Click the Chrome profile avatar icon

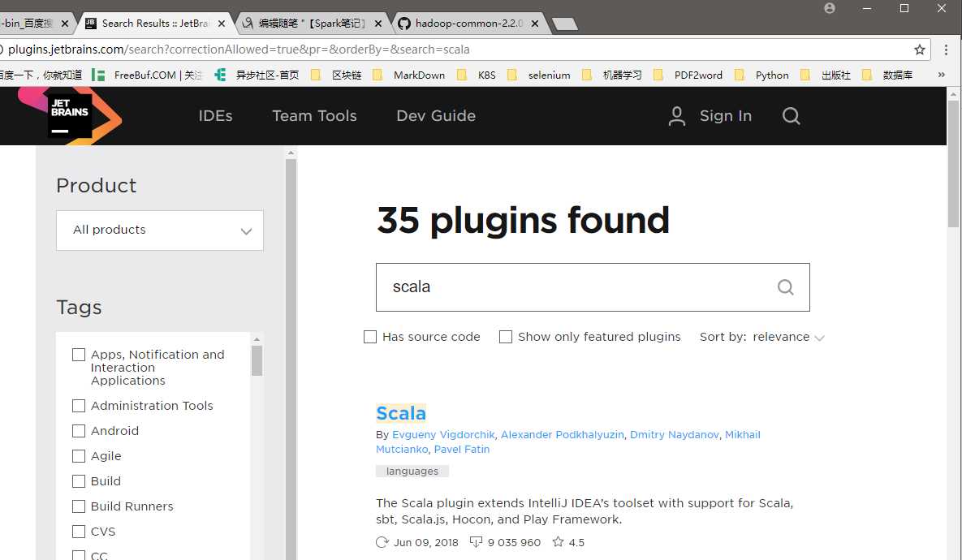[830, 9]
